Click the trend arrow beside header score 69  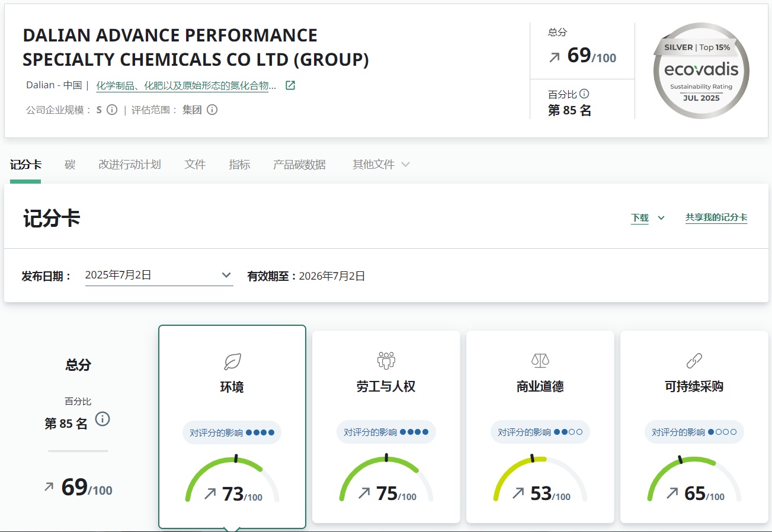tap(555, 57)
